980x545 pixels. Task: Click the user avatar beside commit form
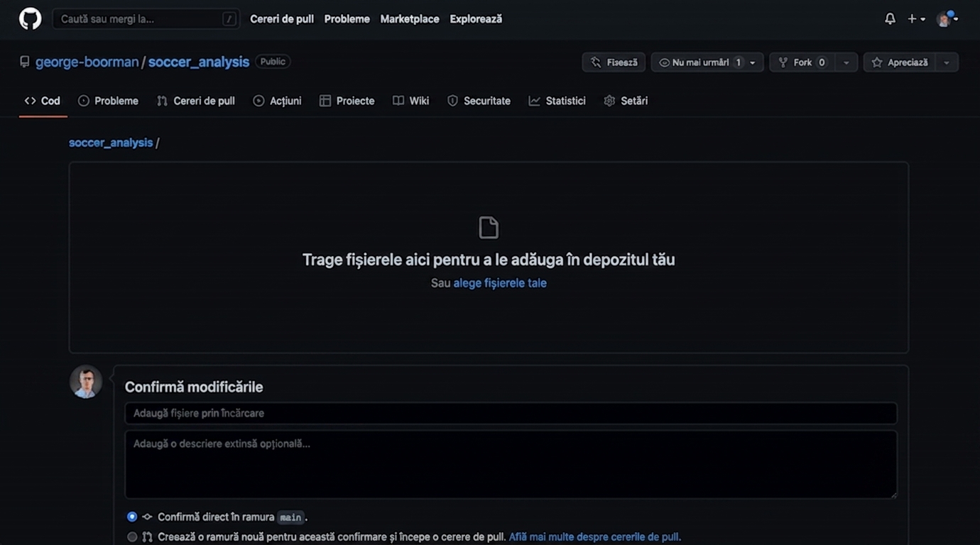tap(86, 382)
